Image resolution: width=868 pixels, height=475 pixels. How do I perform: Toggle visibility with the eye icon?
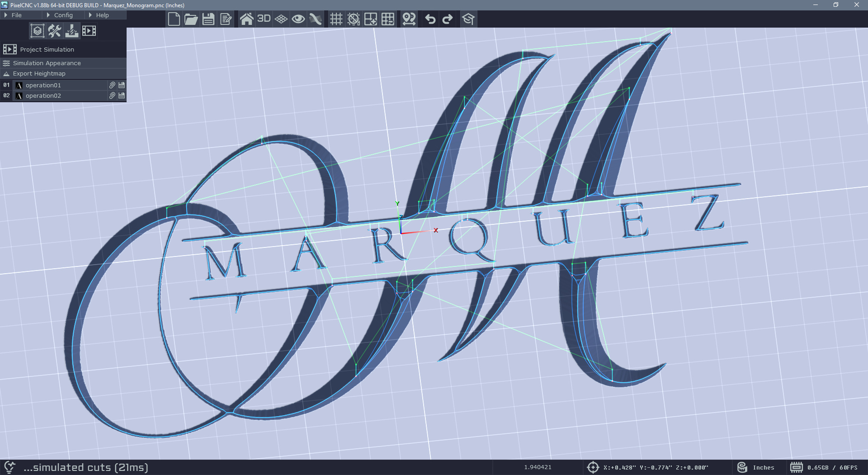[x=298, y=19]
